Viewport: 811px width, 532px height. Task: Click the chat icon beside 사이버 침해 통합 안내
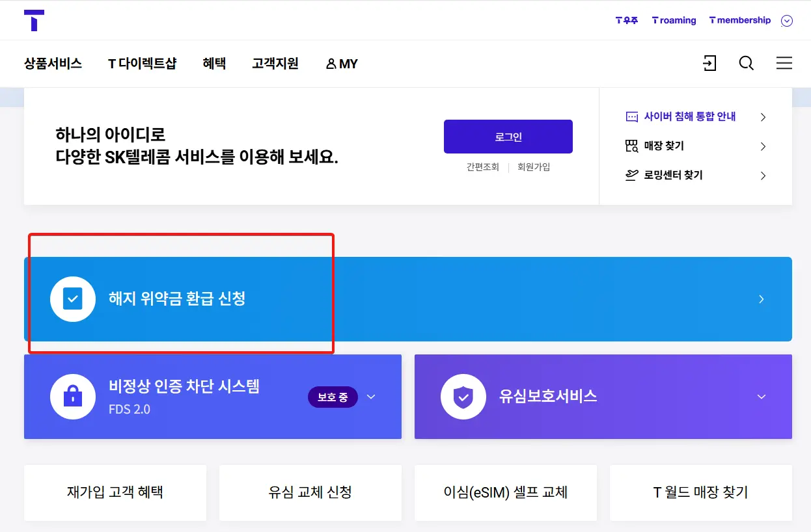tap(630, 116)
